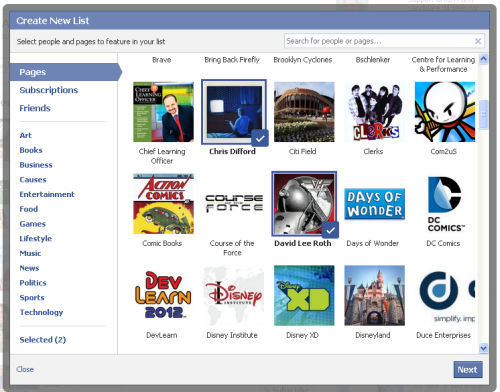Deselect the David Lee Roth thumbnail
This screenshot has height=392, width=500.
(x=304, y=204)
